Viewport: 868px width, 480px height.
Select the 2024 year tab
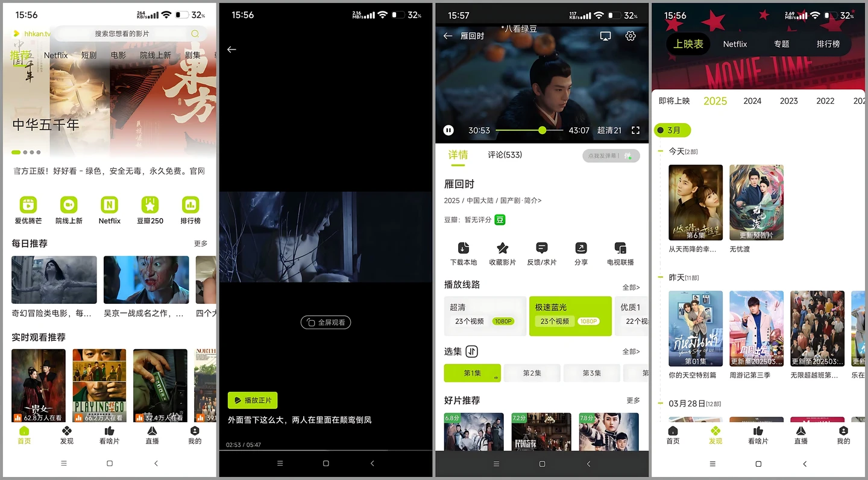[752, 101]
